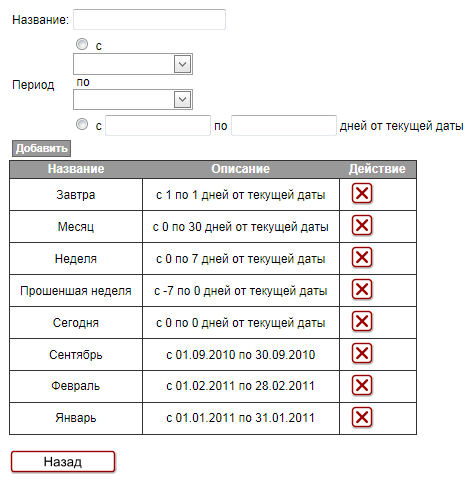Viewport: 472px width, 480px height.
Task: Delete the Завтра period row
Action: (362, 193)
